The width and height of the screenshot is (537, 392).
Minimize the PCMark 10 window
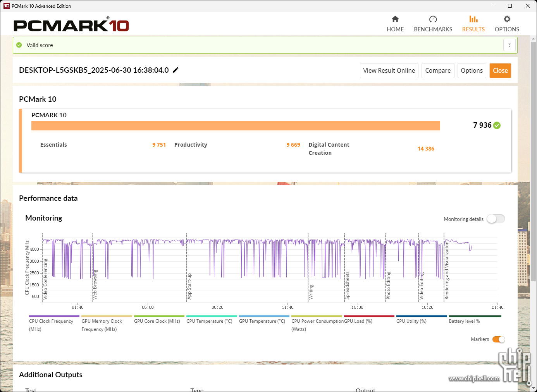492,6
